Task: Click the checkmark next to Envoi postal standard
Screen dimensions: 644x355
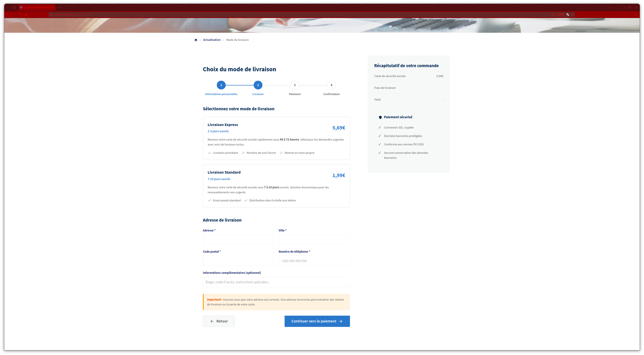Action: click(209, 201)
